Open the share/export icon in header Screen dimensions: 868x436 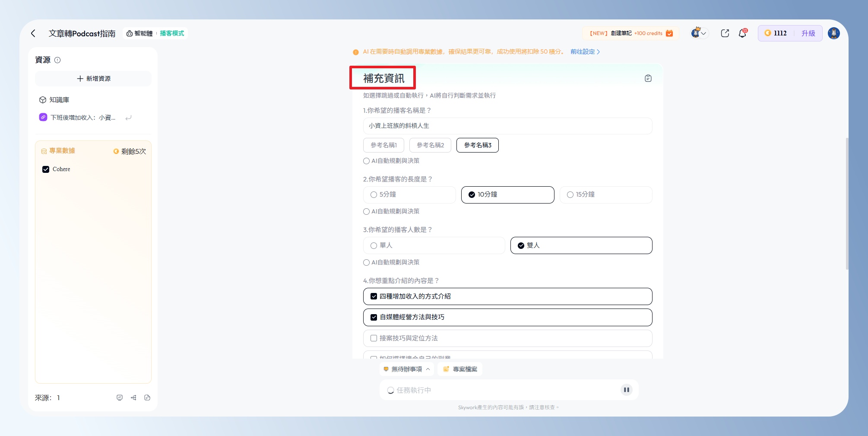click(x=725, y=33)
